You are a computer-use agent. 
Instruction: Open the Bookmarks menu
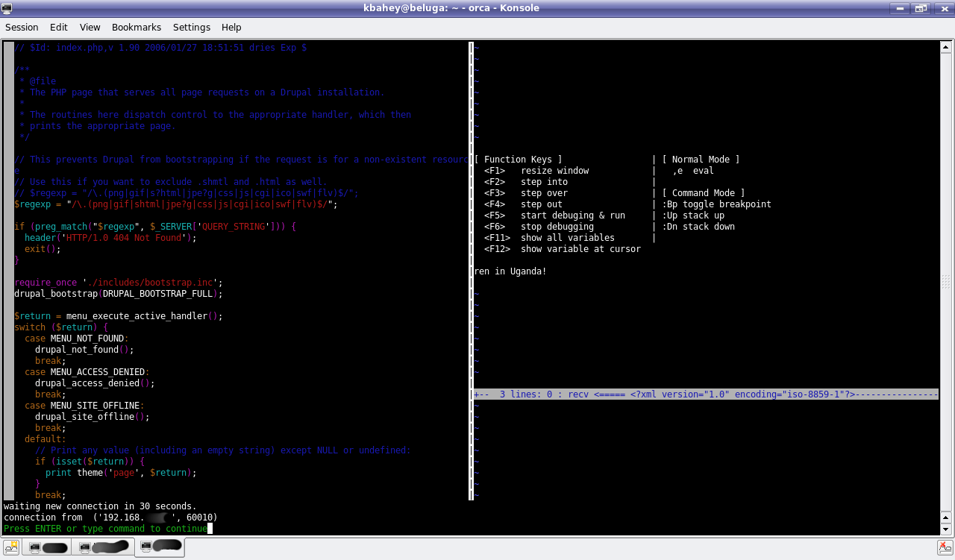point(137,27)
